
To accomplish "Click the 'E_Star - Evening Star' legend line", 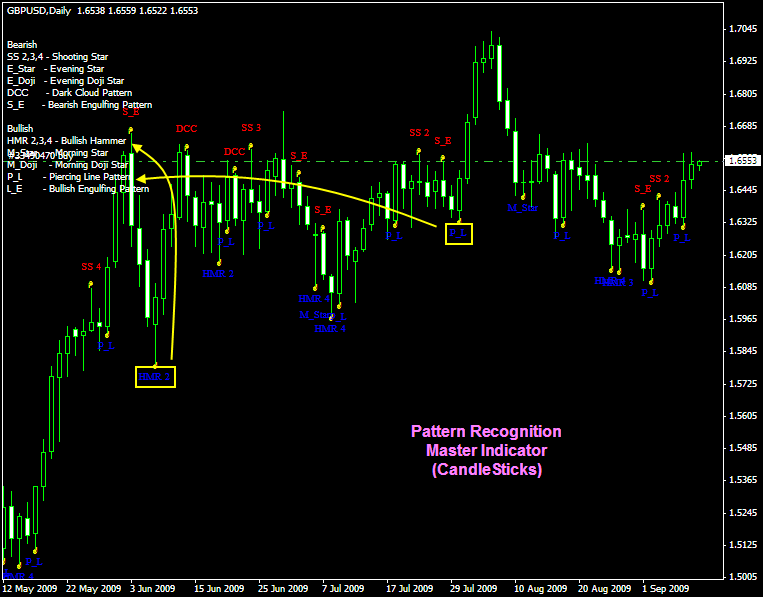I will (55, 69).
